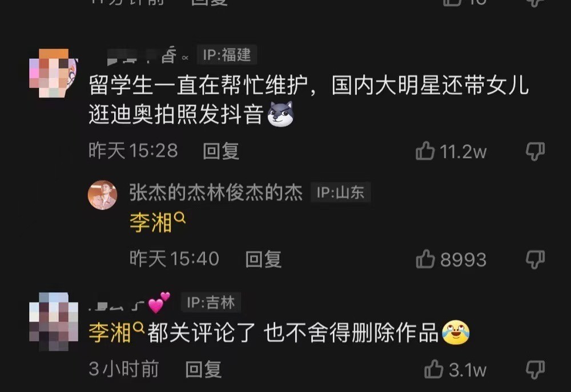This screenshot has height=392, width=571.
Task: Like the Fujian comment with 11.2w likes
Action: click(425, 151)
